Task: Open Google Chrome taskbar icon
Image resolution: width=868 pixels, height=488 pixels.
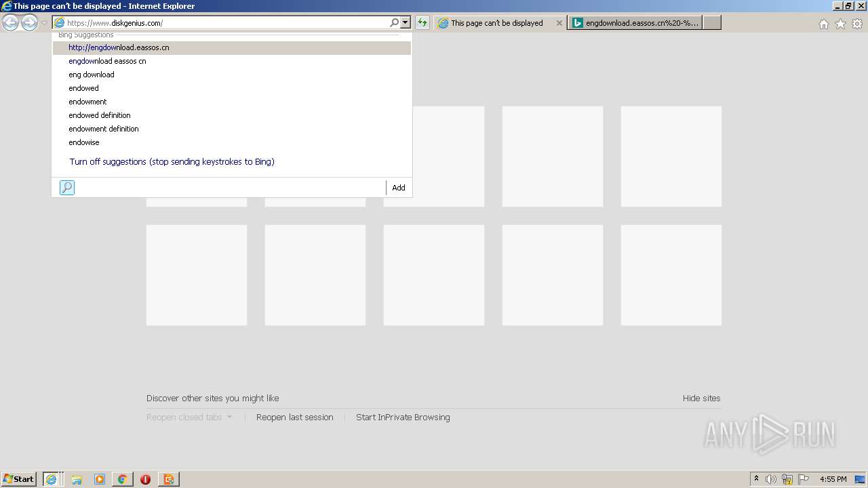Action: click(123, 479)
